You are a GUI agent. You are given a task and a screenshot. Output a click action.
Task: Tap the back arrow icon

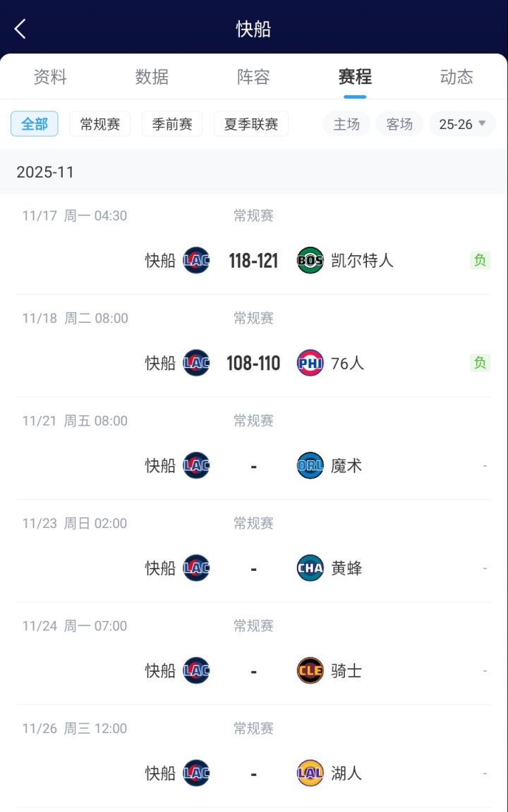(x=20, y=29)
